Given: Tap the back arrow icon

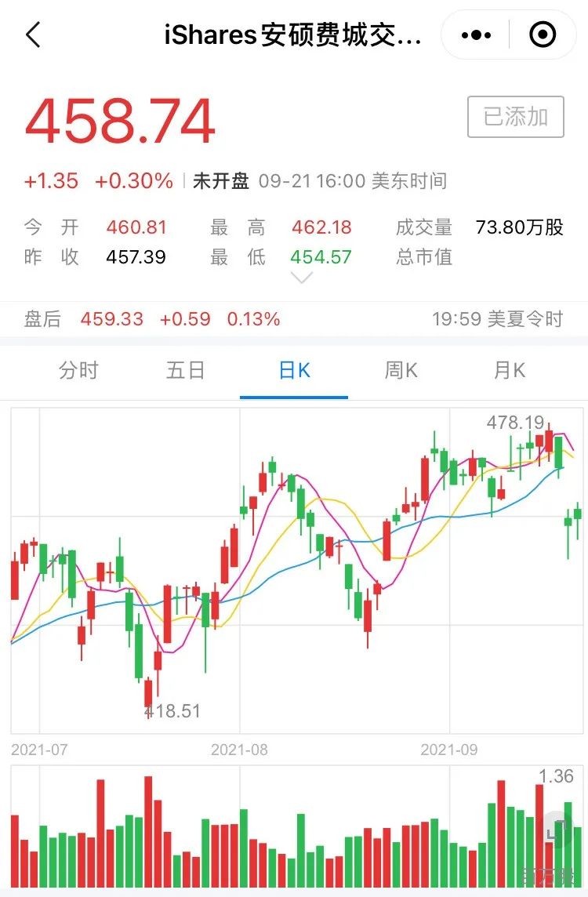Looking at the screenshot, I should [x=34, y=34].
